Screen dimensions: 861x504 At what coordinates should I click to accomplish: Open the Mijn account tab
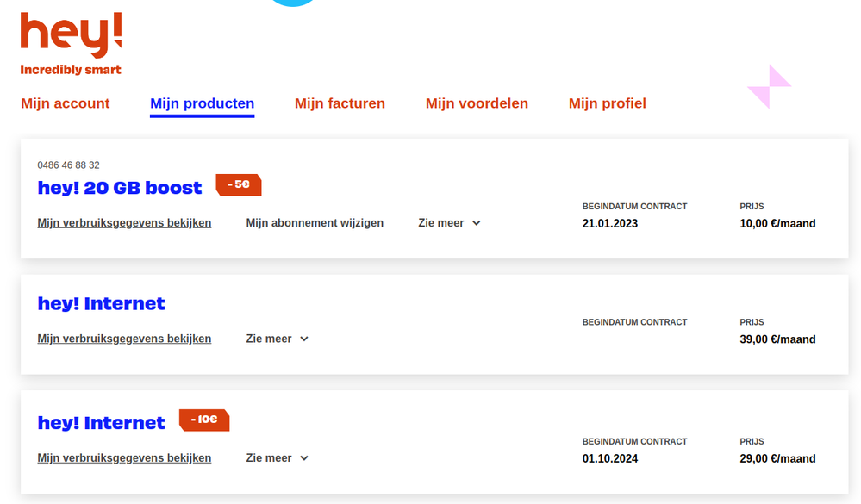click(66, 103)
